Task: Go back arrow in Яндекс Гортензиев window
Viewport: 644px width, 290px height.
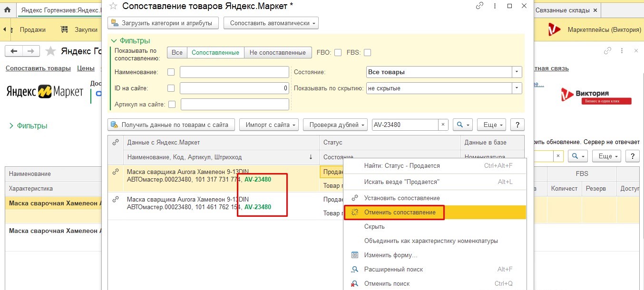Action: (14, 51)
